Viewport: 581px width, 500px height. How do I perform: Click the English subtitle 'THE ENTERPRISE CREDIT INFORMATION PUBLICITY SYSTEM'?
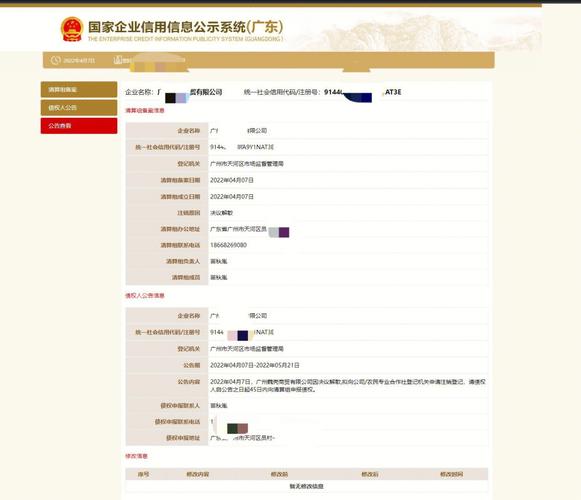tap(185, 39)
